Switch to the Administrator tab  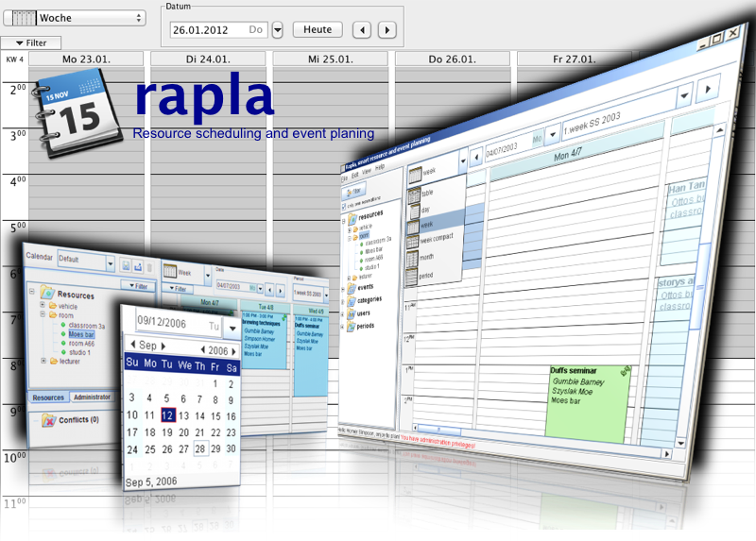[x=93, y=397]
